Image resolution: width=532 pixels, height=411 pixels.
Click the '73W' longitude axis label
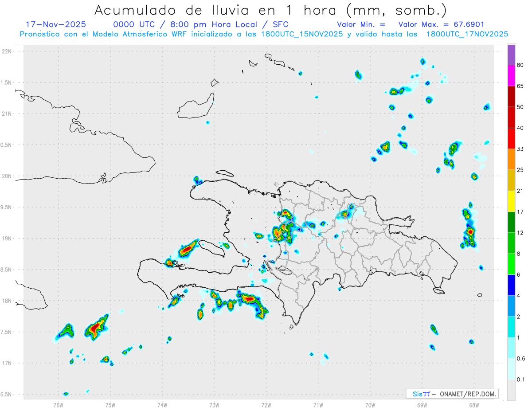coord(214,405)
